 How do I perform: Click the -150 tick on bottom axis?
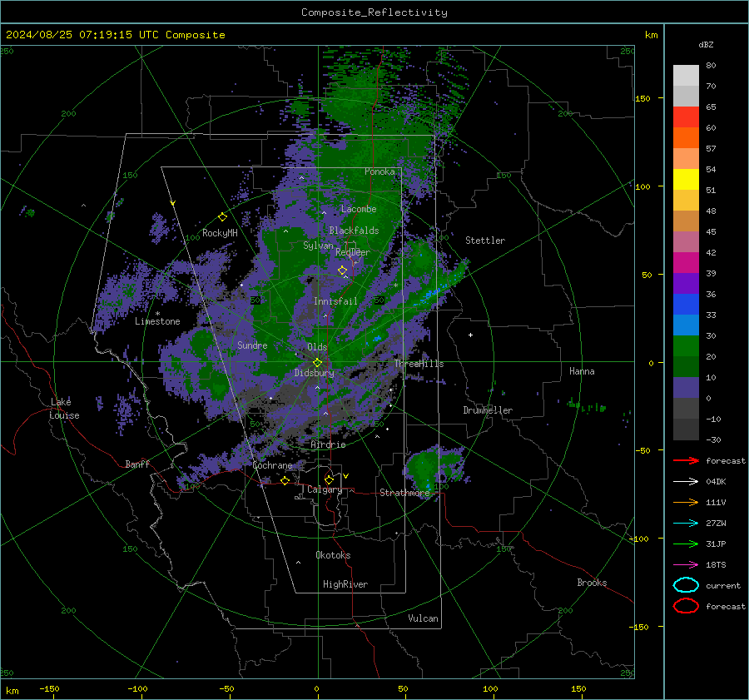point(49,688)
